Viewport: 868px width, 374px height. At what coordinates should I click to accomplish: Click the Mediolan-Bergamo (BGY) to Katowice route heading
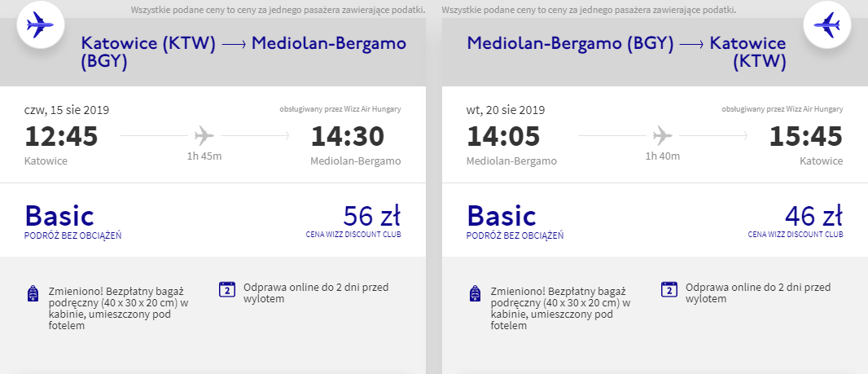pyautogui.click(x=626, y=52)
